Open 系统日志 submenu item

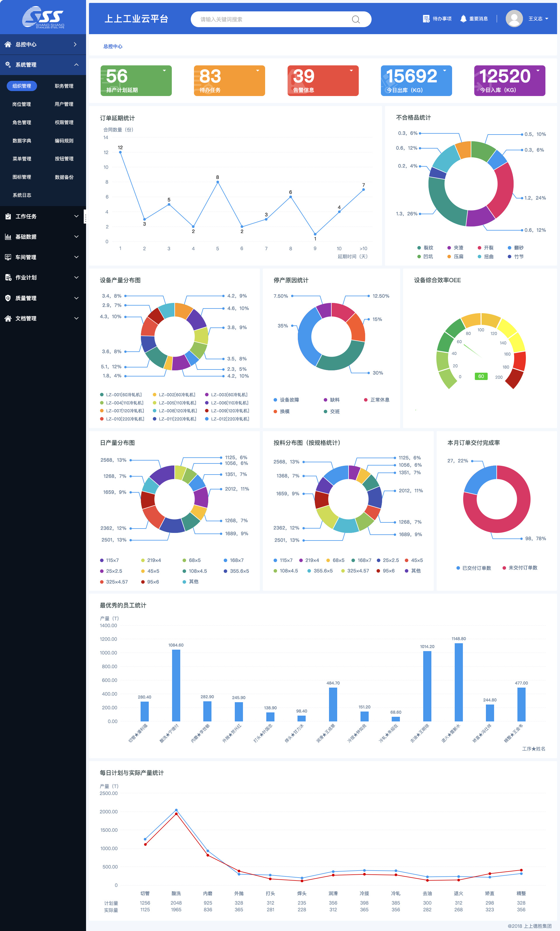(x=22, y=195)
